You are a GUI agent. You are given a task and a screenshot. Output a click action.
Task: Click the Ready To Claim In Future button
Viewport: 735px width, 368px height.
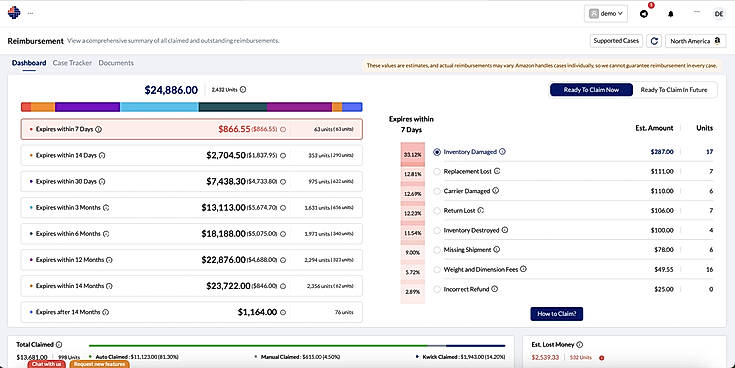pos(674,90)
